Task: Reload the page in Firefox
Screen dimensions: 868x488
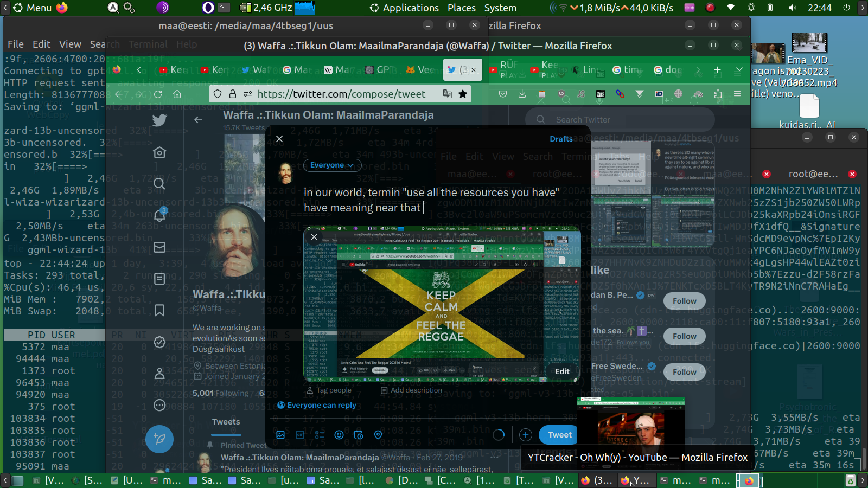Action: (158, 94)
